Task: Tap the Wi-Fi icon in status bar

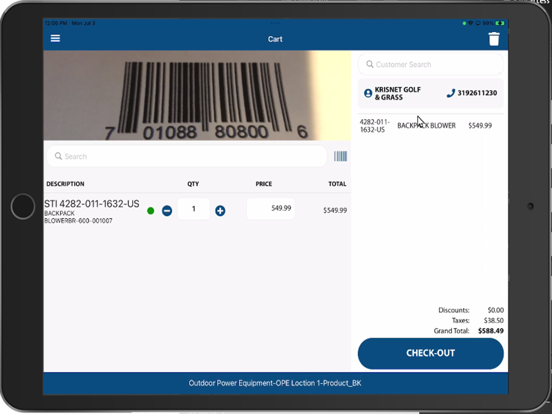Action: coord(470,23)
